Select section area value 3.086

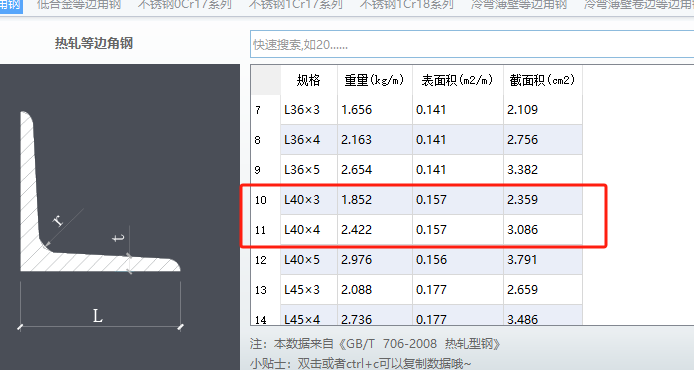[x=543, y=230]
